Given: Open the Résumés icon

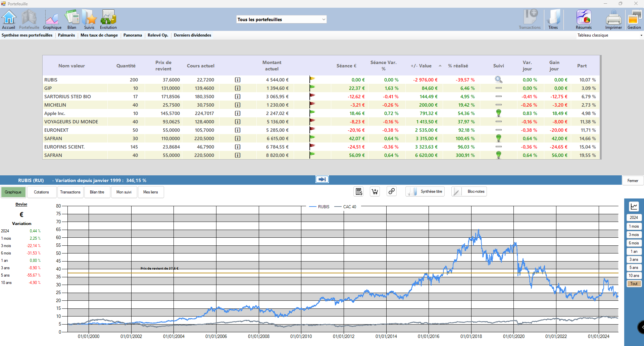Looking at the screenshot, I should [x=584, y=19].
